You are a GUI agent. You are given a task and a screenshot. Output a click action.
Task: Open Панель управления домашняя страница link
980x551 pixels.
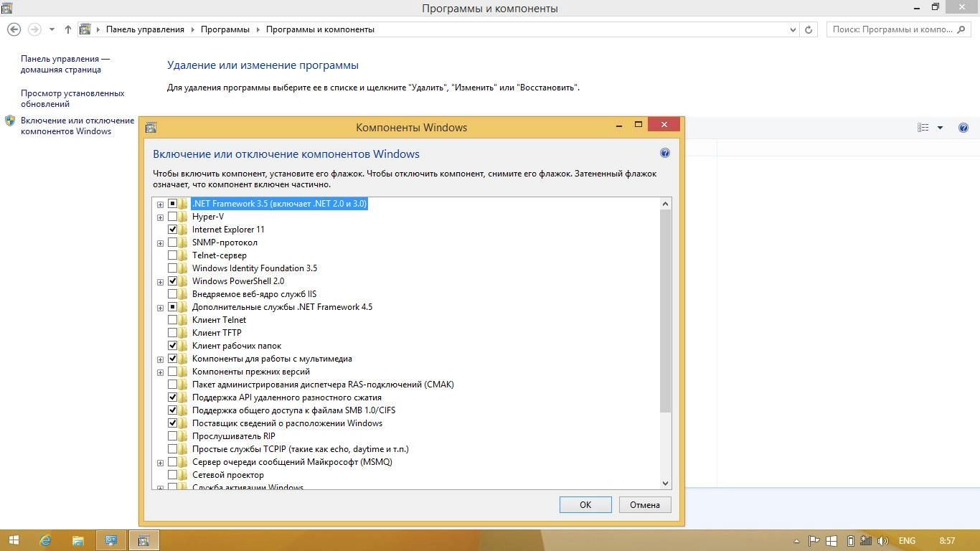point(65,64)
